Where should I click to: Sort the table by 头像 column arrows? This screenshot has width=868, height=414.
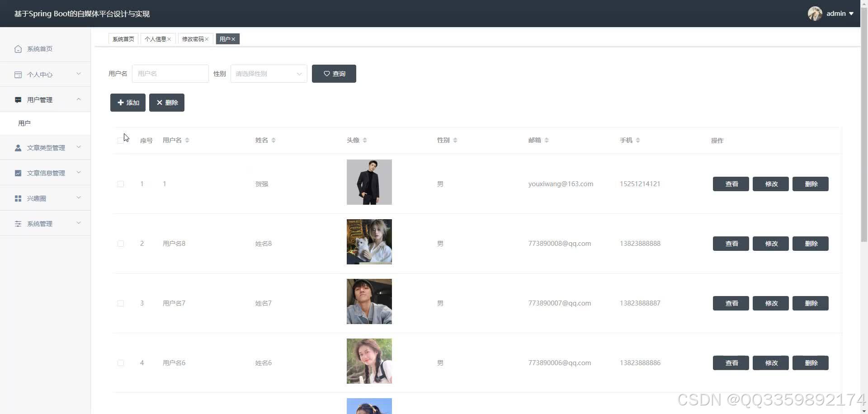[365, 140]
